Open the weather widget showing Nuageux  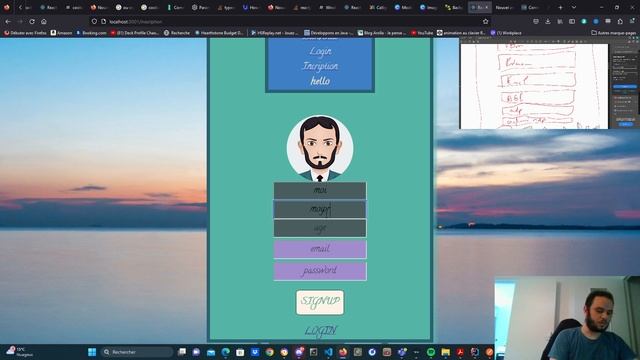coord(20,352)
